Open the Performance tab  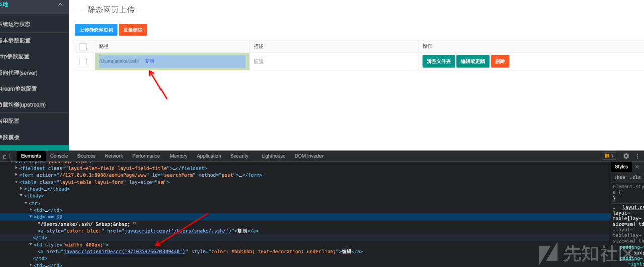146,156
